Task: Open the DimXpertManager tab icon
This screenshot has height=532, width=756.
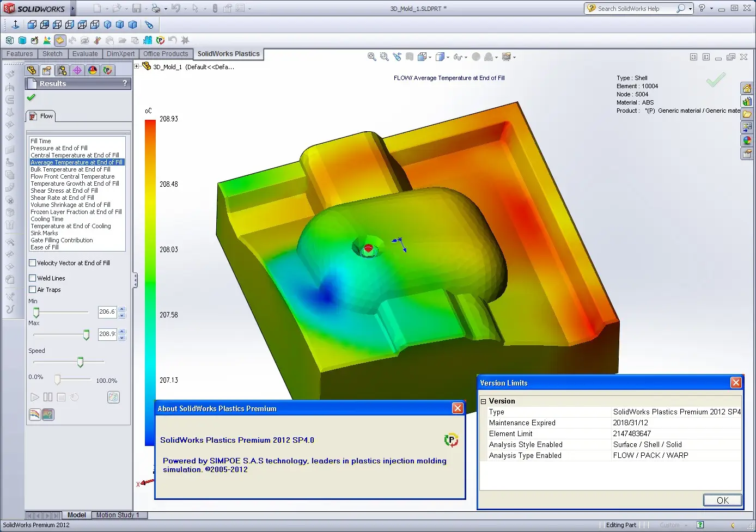Action: pyautogui.click(x=77, y=70)
